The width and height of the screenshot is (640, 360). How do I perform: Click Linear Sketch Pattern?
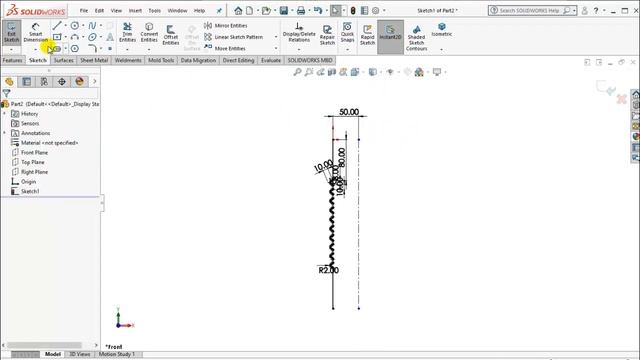click(x=234, y=37)
